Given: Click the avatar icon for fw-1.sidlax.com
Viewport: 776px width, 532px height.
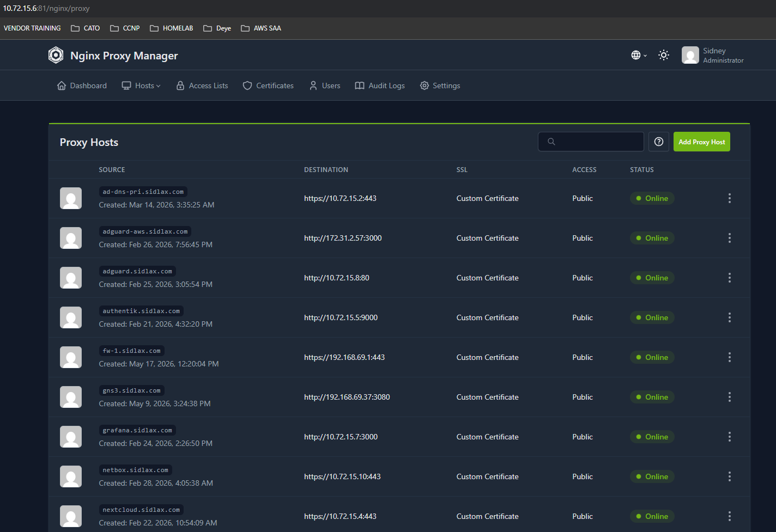Looking at the screenshot, I should pyautogui.click(x=71, y=357).
